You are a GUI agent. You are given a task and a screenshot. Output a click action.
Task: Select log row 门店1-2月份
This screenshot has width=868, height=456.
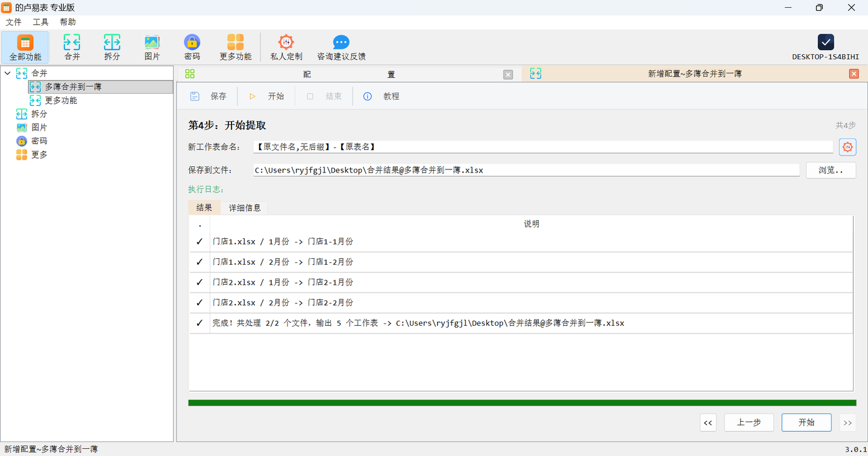(x=521, y=262)
